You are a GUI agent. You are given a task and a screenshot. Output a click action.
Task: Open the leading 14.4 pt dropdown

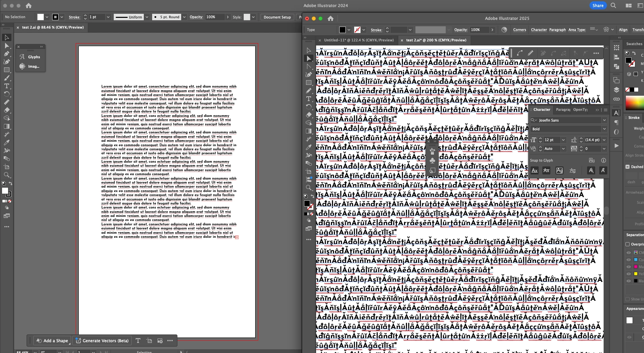coord(604,140)
